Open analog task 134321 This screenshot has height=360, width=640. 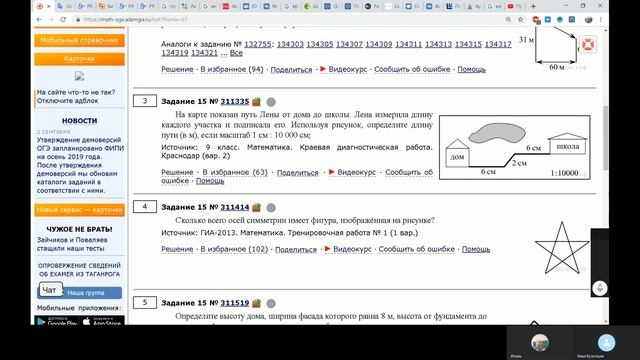(x=204, y=53)
